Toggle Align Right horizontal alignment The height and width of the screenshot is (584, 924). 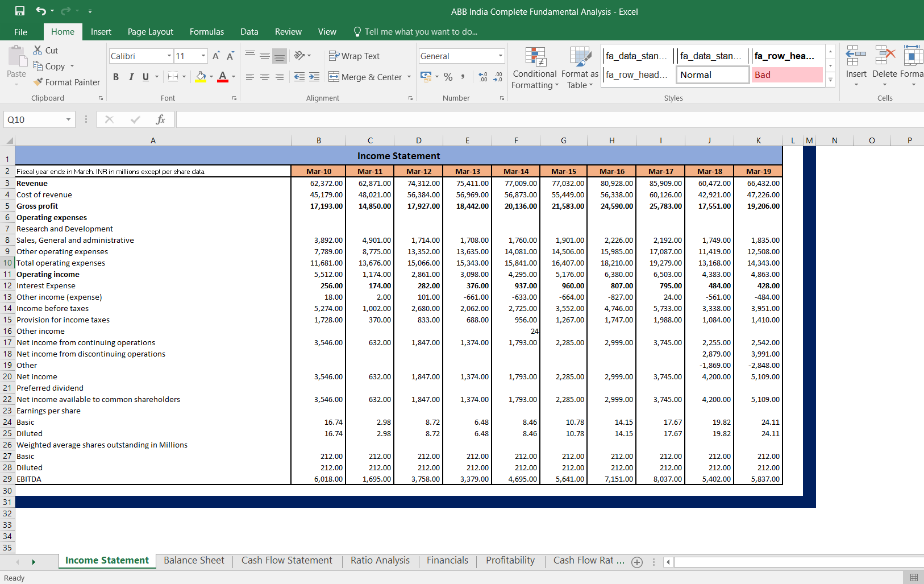click(280, 77)
